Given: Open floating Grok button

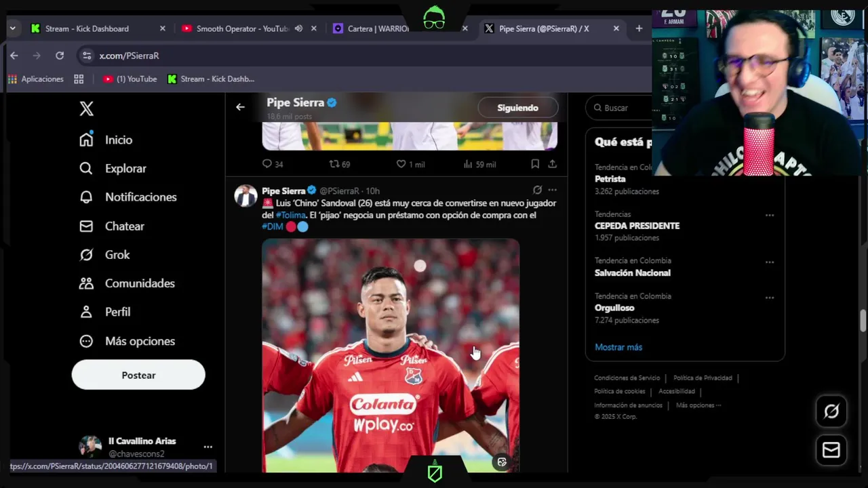Looking at the screenshot, I should 831,411.
